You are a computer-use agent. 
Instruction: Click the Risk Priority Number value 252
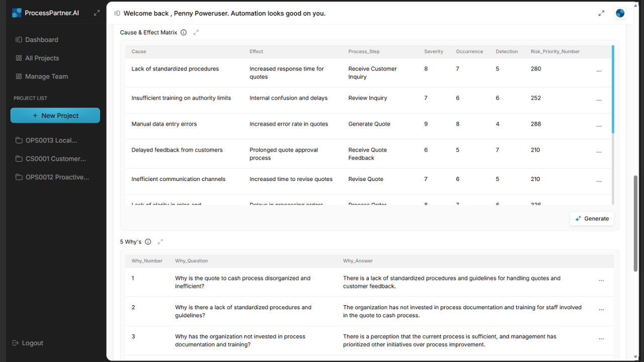(x=536, y=98)
